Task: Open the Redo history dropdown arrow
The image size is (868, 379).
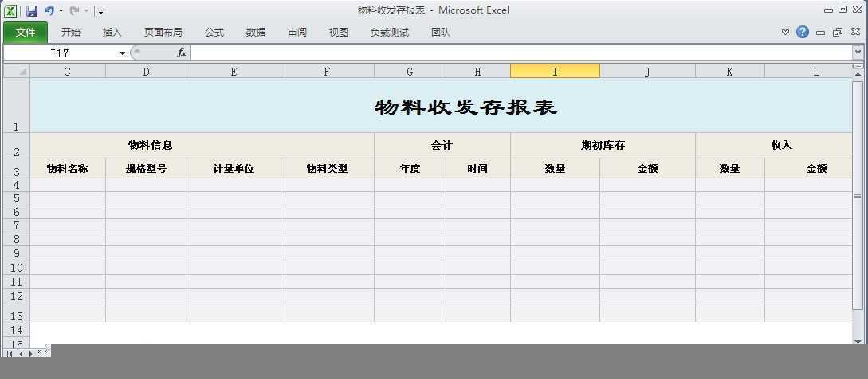Action: coord(86,10)
